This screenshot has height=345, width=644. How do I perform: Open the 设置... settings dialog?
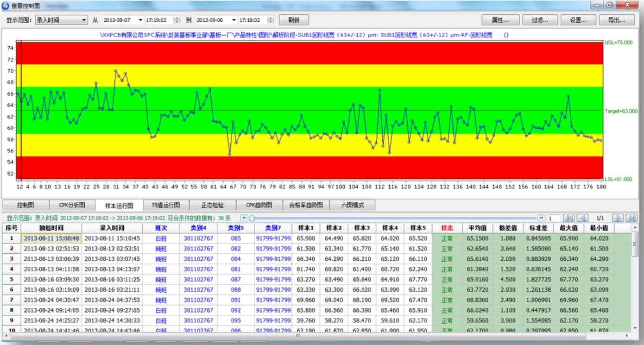point(578,20)
